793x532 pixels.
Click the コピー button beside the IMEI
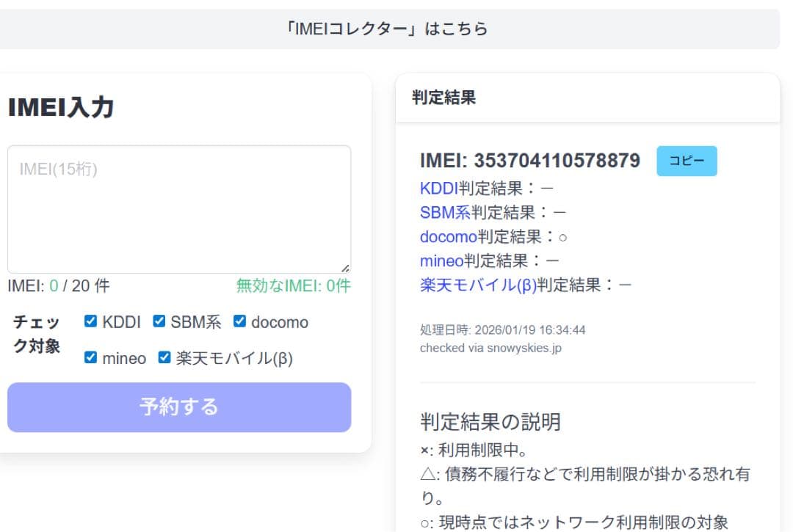pyautogui.click(x=686, y=161)
